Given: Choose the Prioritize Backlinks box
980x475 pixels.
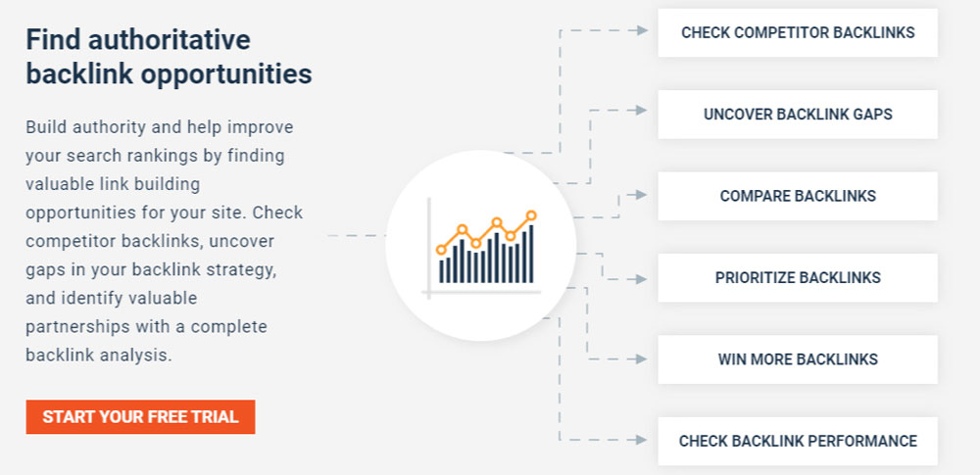Looking at the screenshot, I should (798, 277).
